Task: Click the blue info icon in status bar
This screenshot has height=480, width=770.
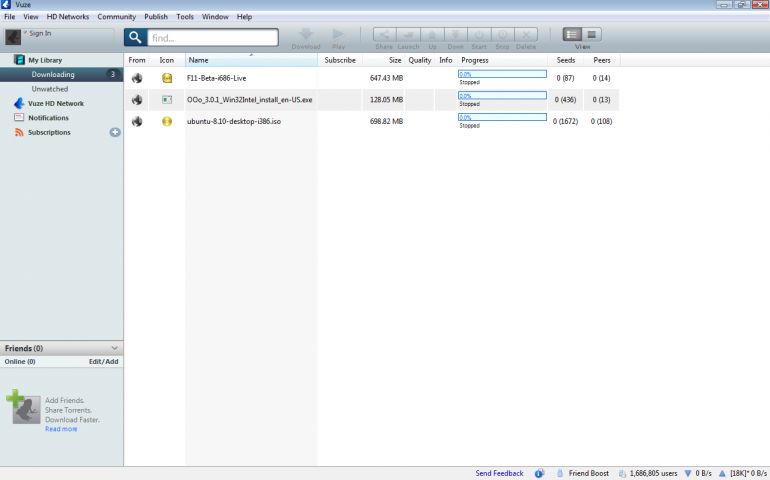Action: click(539, 474)
